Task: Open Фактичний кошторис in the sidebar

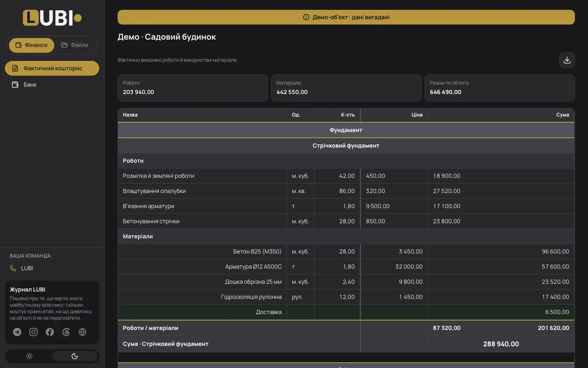Action: tap(52, 68)
